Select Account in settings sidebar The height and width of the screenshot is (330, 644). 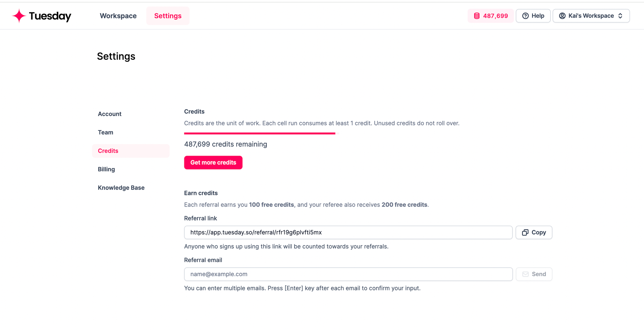[110, 114]
